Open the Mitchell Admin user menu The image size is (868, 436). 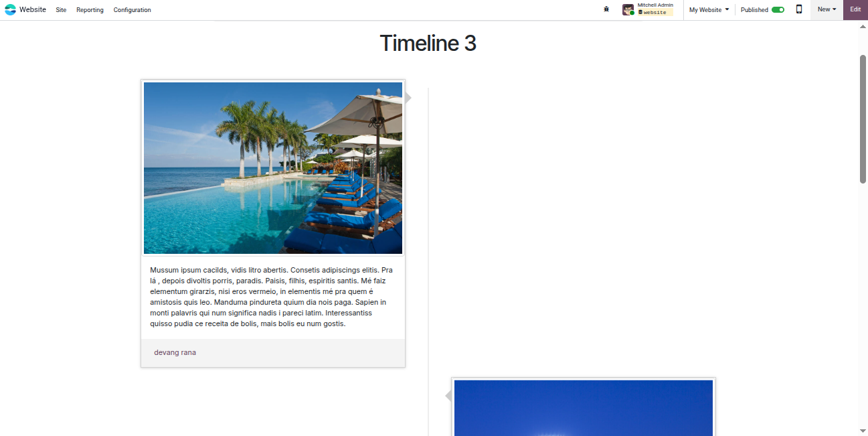click(x=648, y=9)
